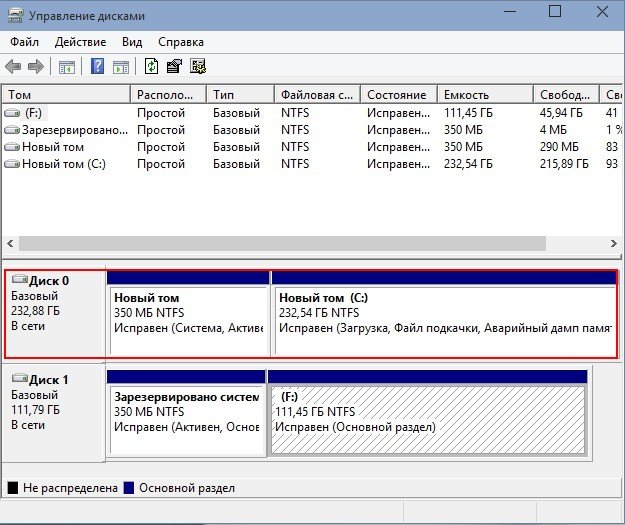Open the Файл menu
Screen dimensions: 625x525
[x=24, y=42]
